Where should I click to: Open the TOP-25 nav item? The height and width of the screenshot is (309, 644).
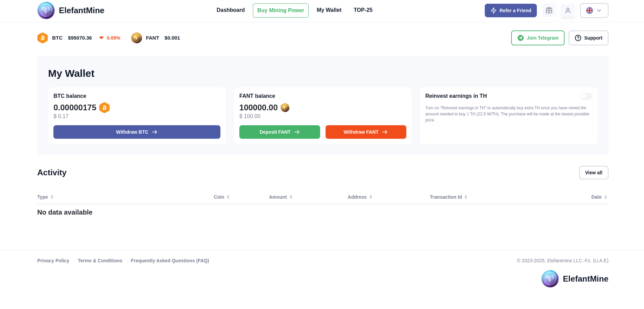click(x=363, y=10)
